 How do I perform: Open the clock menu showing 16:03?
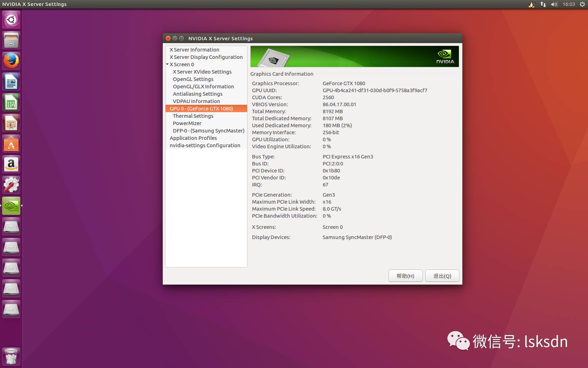tap(568, 4)
